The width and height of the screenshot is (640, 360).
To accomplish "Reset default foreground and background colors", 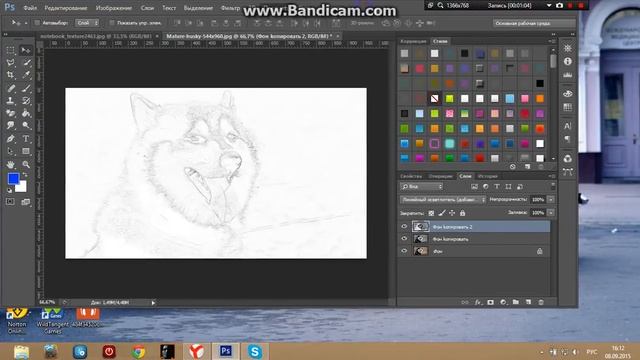I will click(9, 190).
